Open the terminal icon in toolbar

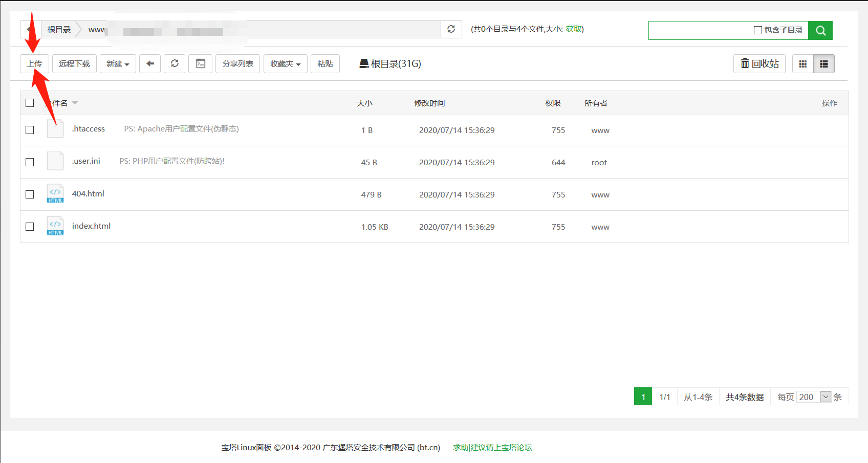[201, 63]
